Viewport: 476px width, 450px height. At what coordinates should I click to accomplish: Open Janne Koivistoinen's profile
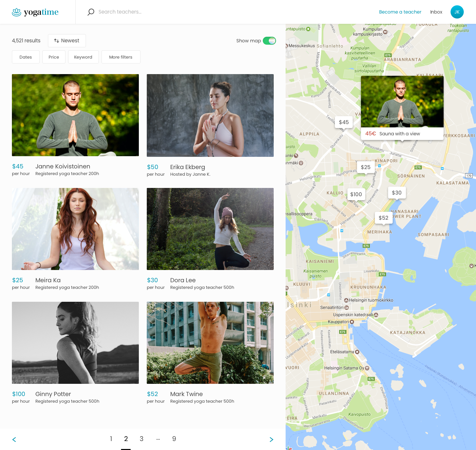[62, 166]
